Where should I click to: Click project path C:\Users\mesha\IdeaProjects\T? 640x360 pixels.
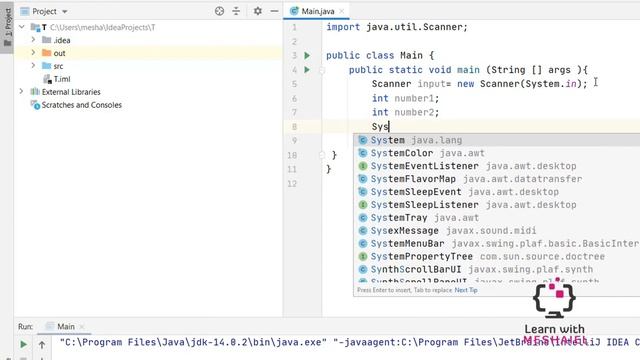(102, 27)
